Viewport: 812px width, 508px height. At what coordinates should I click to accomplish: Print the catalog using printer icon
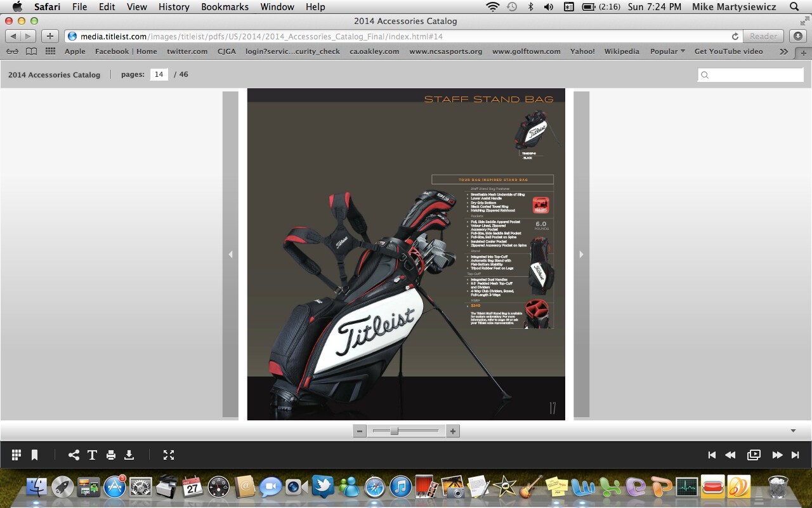pos(111,455)
